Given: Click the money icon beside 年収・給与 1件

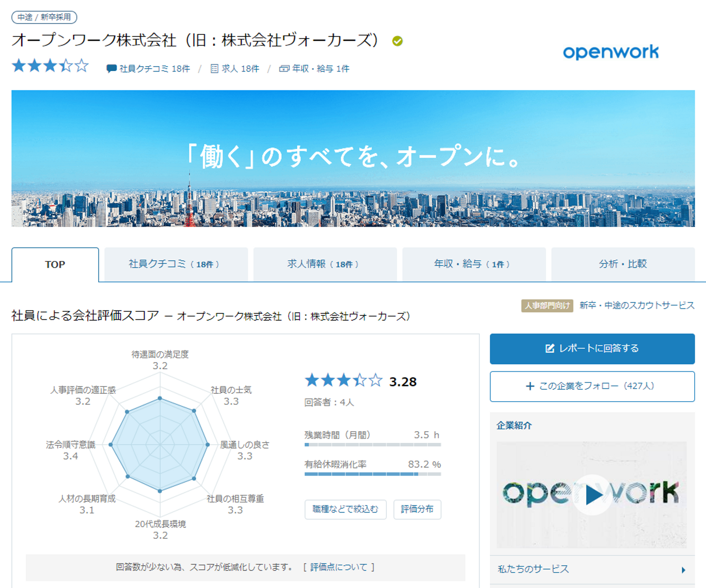Looking at the screenshot, I should pos(284,69).
